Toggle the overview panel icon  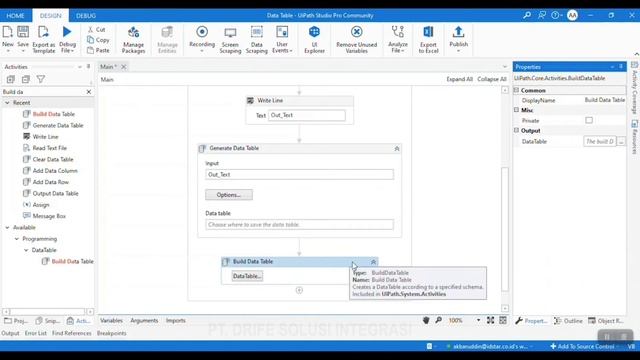coord(503,320)
